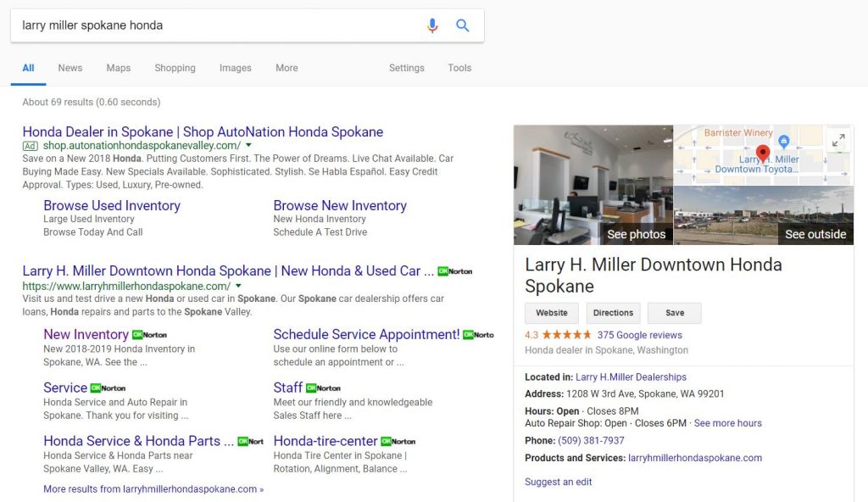Open Honda Dealer in Spokane AutoNation ad title
This screenshot has height=502, width=868.
[203, 132]
